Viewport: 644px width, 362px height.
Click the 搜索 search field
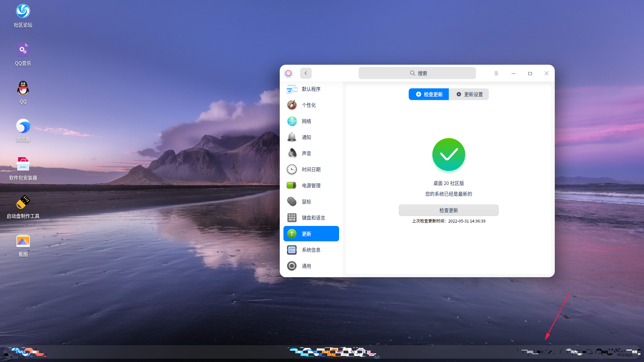[417, 73]
